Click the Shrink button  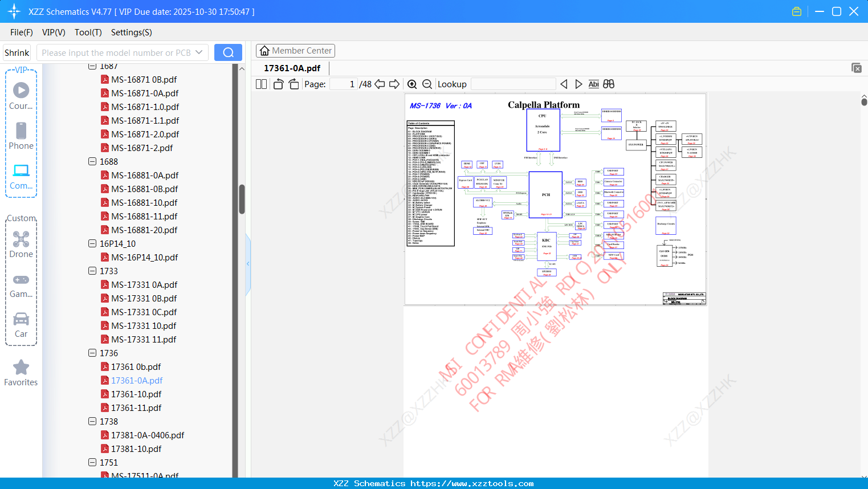pos(17,52)
